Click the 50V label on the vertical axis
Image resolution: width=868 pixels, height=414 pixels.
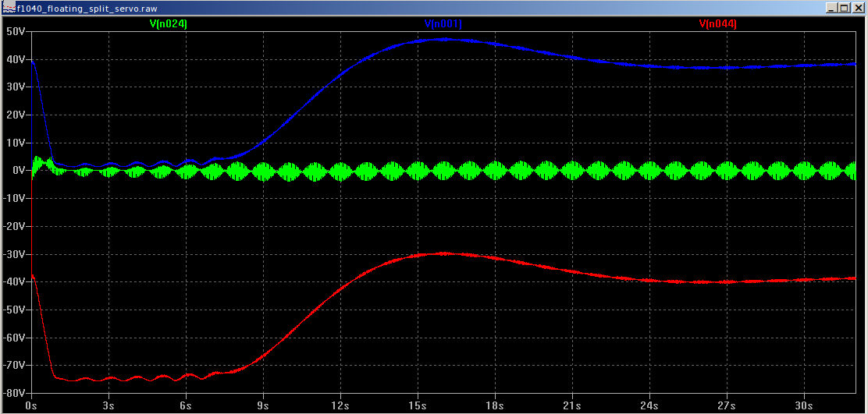[x=16, y=31]
